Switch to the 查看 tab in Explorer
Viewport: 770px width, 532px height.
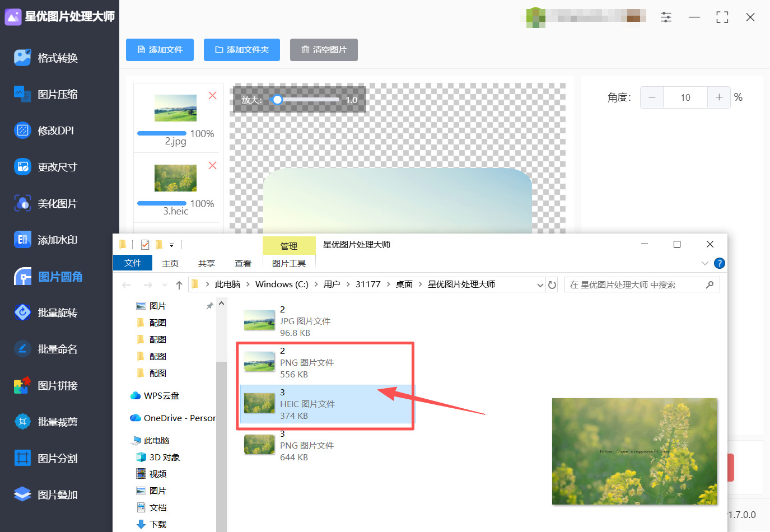(242, 263)
